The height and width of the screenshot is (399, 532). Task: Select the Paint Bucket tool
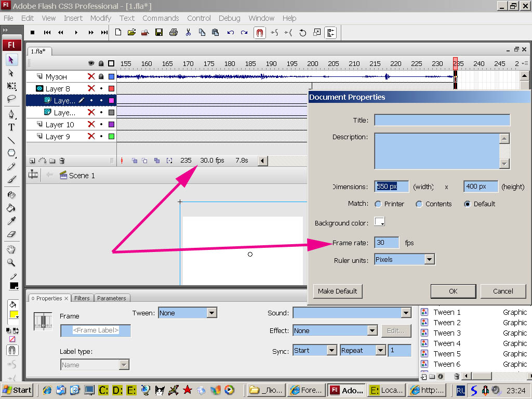coord(11,208)
